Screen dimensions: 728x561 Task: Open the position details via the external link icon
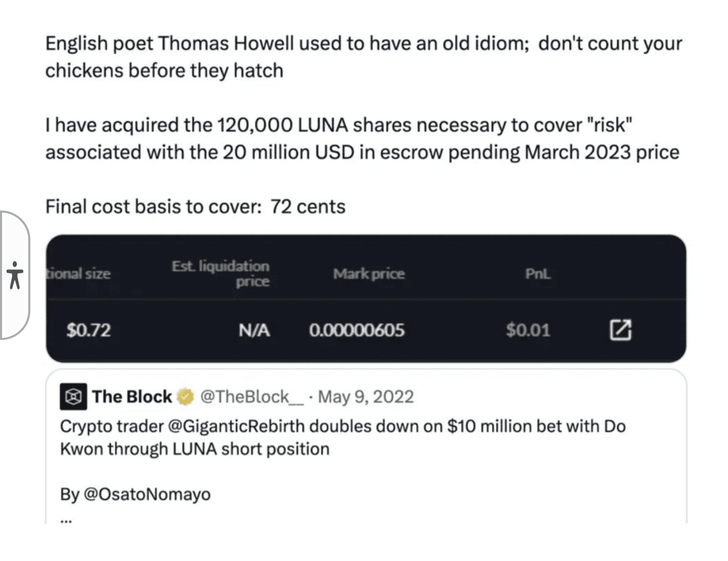pyautogui.click(x=621, y=330)
